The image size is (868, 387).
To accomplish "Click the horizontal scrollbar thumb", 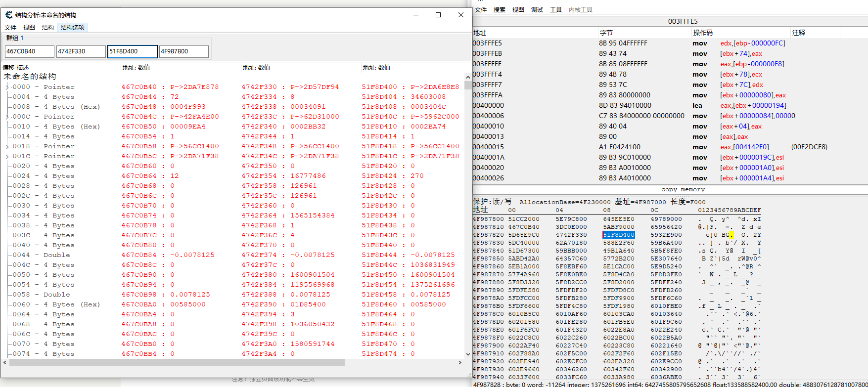I will 177,363.
